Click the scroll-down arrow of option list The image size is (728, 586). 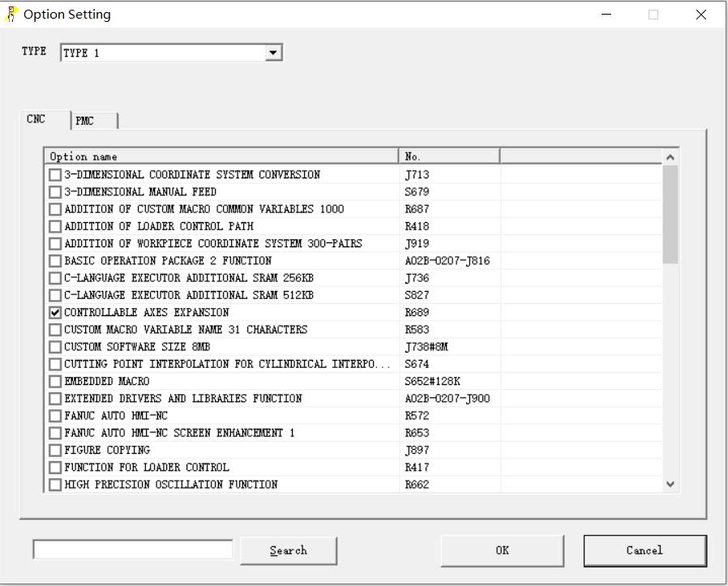coord(670,484)
